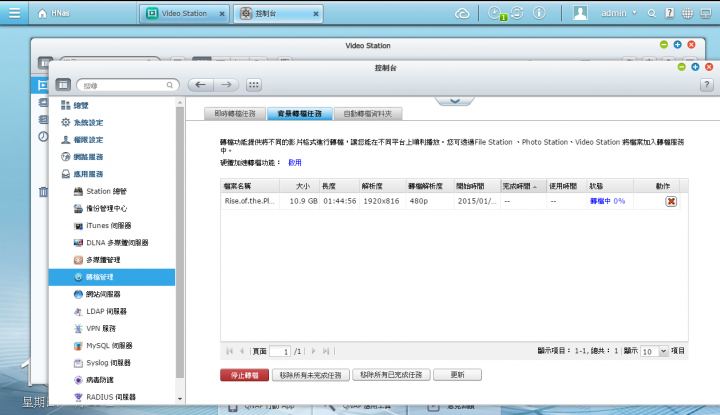Click the user avatar icon
The image size is (720, 415).
coord(580,13)
